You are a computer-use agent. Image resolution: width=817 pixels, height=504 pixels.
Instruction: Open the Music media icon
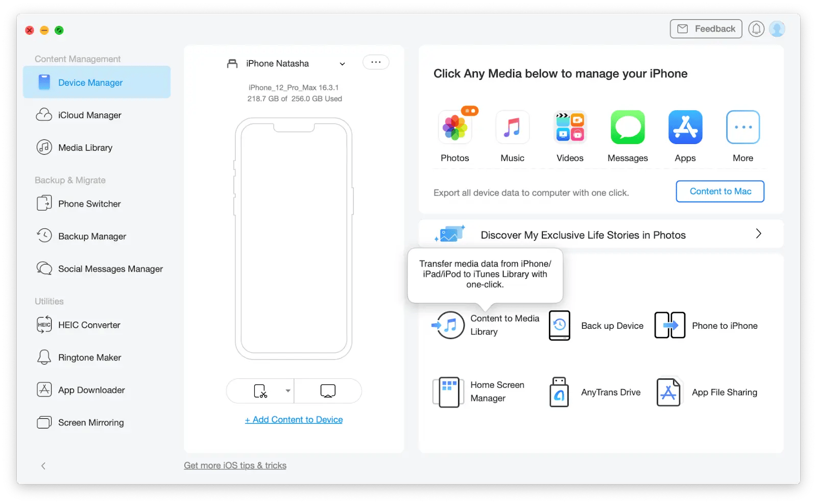click(512, 127)
